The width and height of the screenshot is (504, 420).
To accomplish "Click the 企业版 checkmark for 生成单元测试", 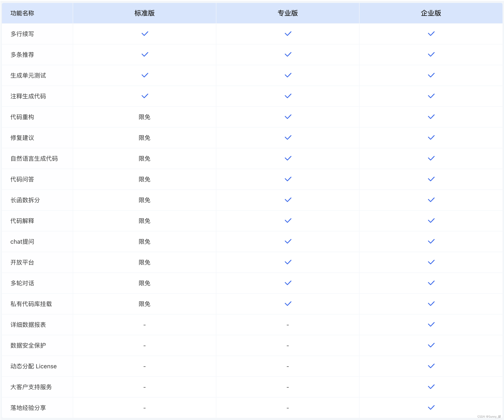I will tap(431, 75).
